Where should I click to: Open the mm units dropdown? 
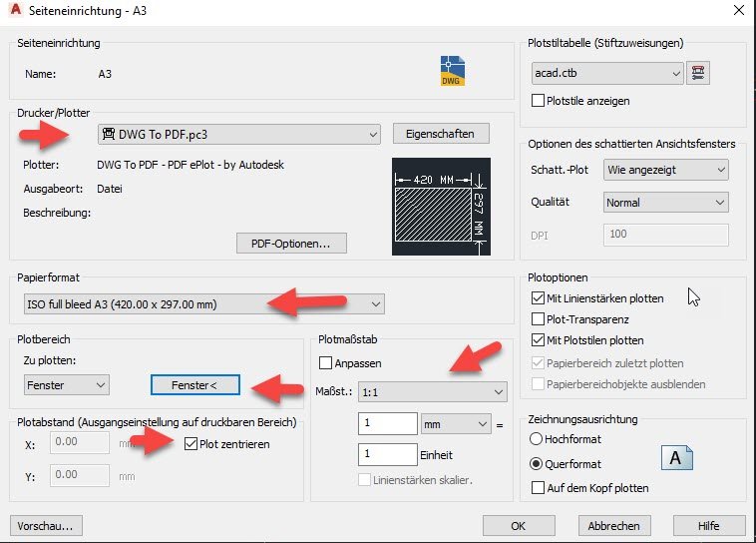click(456, 424)
